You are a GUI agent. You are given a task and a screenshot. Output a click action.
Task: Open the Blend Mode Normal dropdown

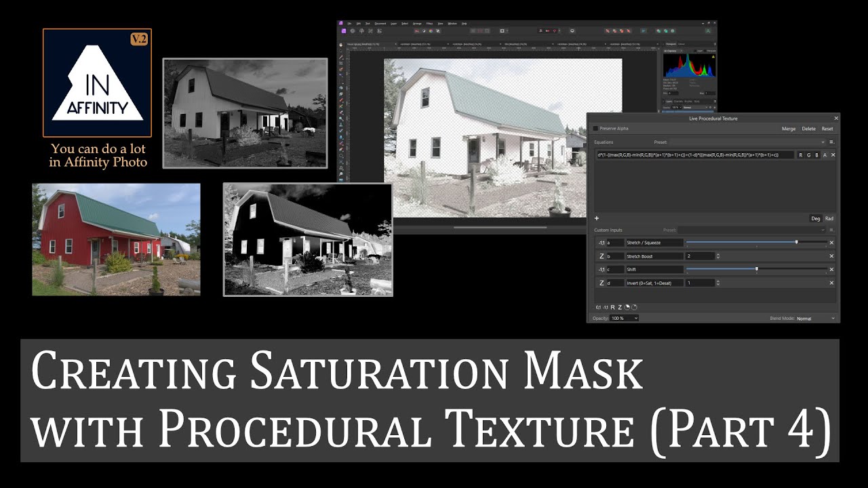point(816,319)
